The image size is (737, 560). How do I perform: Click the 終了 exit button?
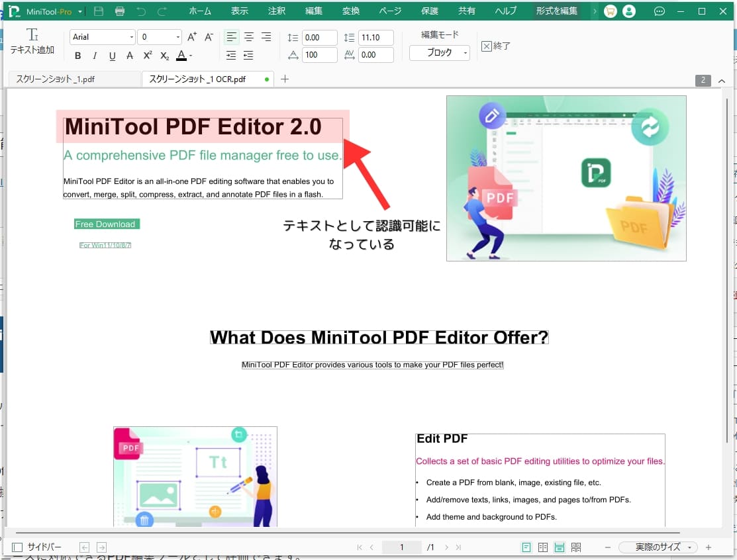coord(496,46)
